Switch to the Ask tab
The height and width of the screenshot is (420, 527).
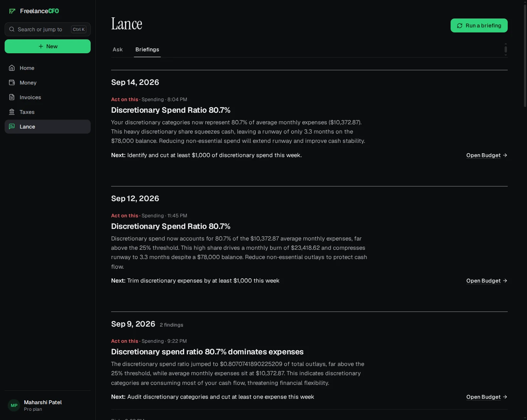pos(118,49)
